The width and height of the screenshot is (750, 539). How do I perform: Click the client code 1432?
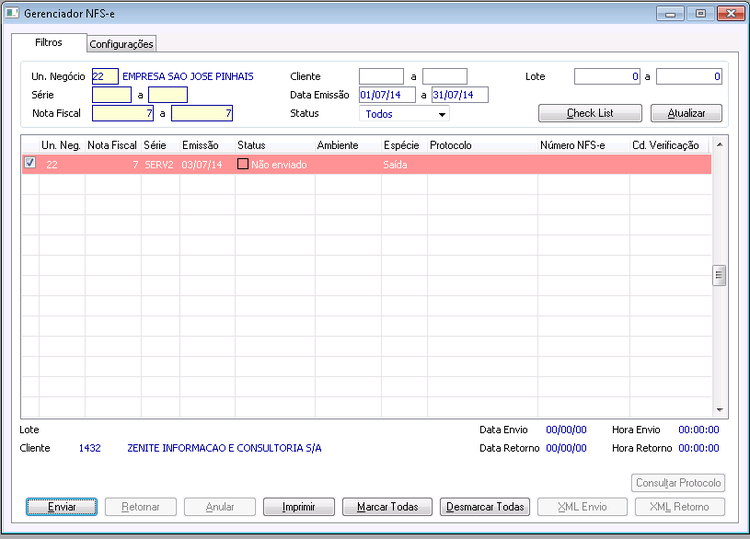pyautogui.click(x=90, y=448)
